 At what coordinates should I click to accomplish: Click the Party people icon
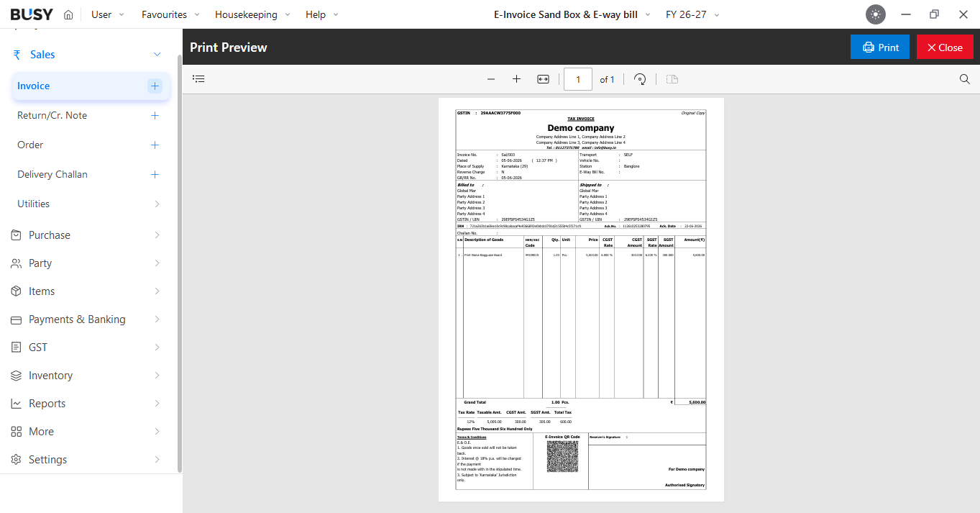tap(16, 263)
